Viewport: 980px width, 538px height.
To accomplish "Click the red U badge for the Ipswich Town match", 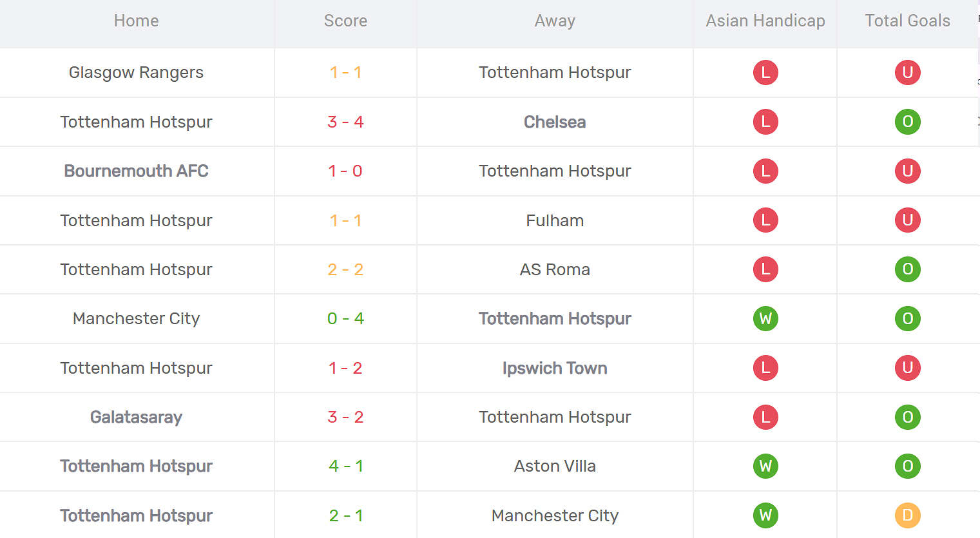I will [907, 368].
